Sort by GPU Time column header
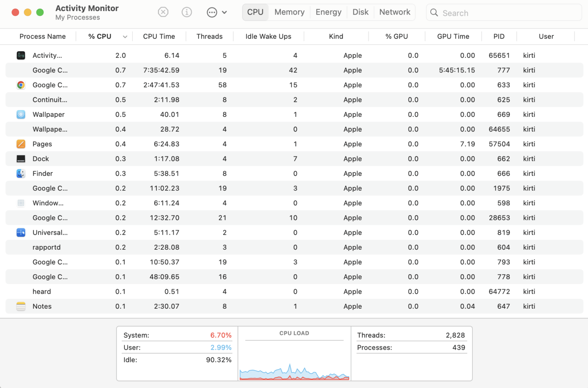The height and width of the screenshot is (388, 588). [x=453, y=36]
